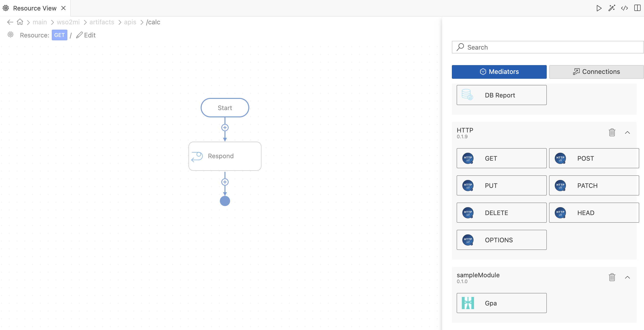Go back using the arrow icon
644x330 pixels.
pos(10,22)
